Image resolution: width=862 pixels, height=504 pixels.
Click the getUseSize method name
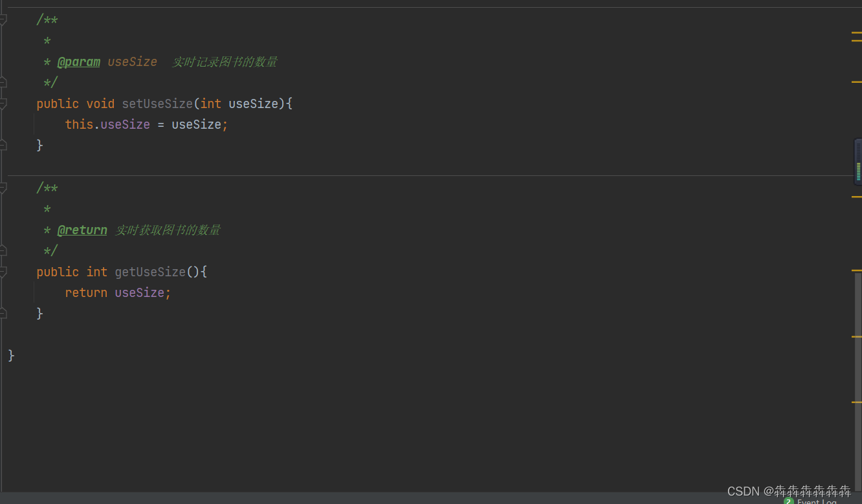click(x=150, y=272)
